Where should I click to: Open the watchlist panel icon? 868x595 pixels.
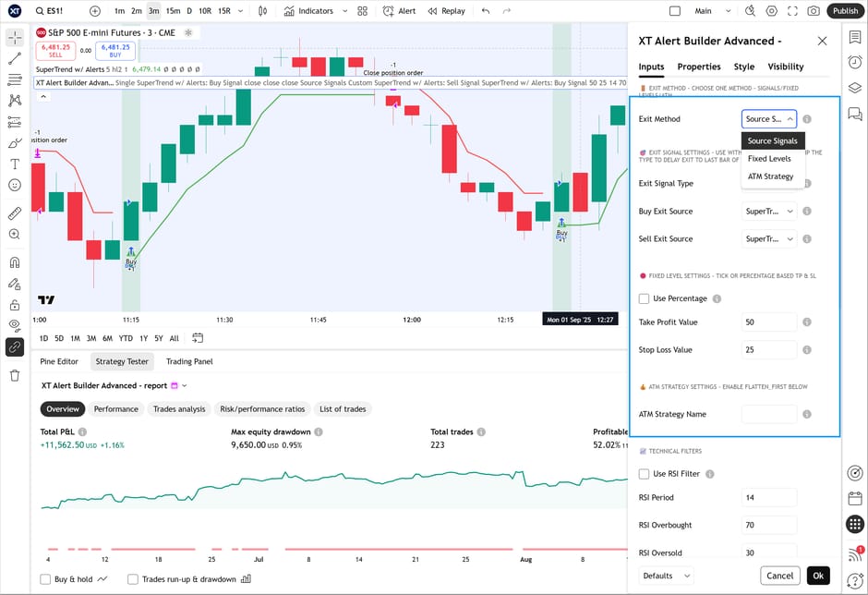coord(855,37)
